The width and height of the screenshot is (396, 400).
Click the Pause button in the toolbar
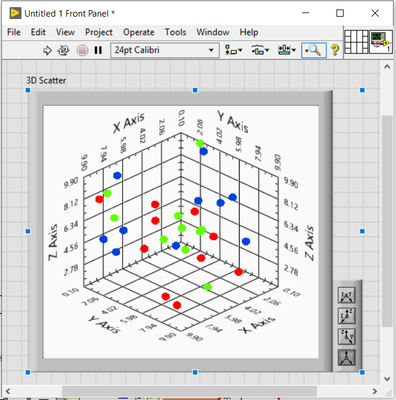98,50
